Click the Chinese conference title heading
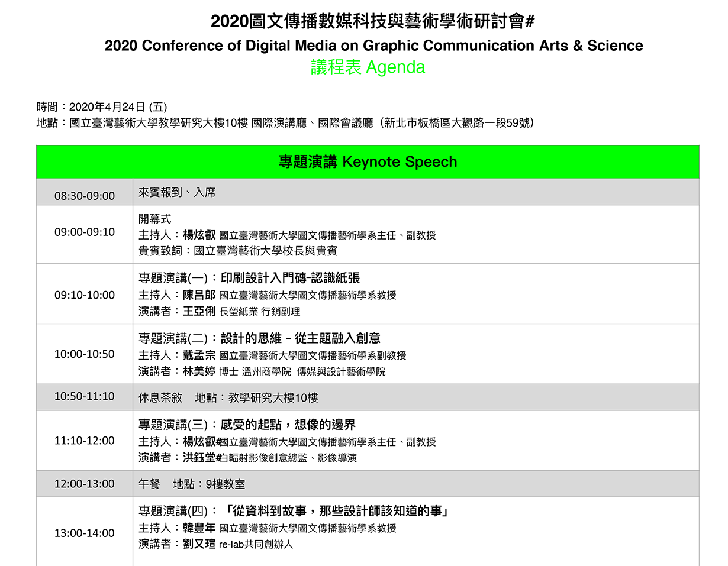728x566 pixels. click(373, 22)
